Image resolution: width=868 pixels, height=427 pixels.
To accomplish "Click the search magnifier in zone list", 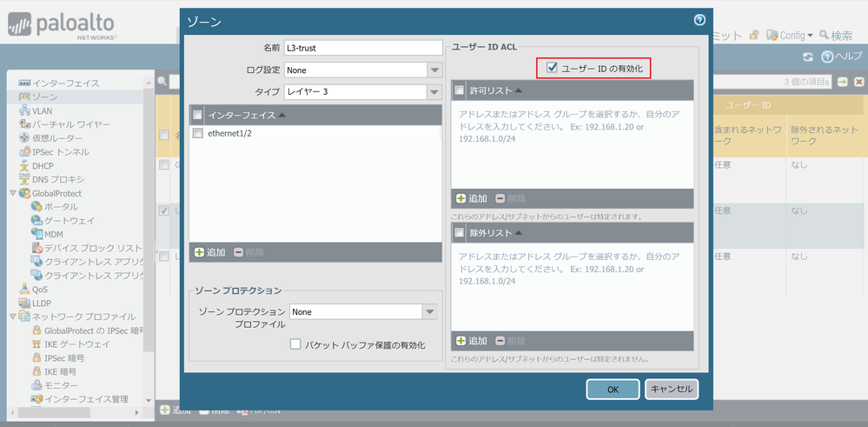I will coord(162,82).
